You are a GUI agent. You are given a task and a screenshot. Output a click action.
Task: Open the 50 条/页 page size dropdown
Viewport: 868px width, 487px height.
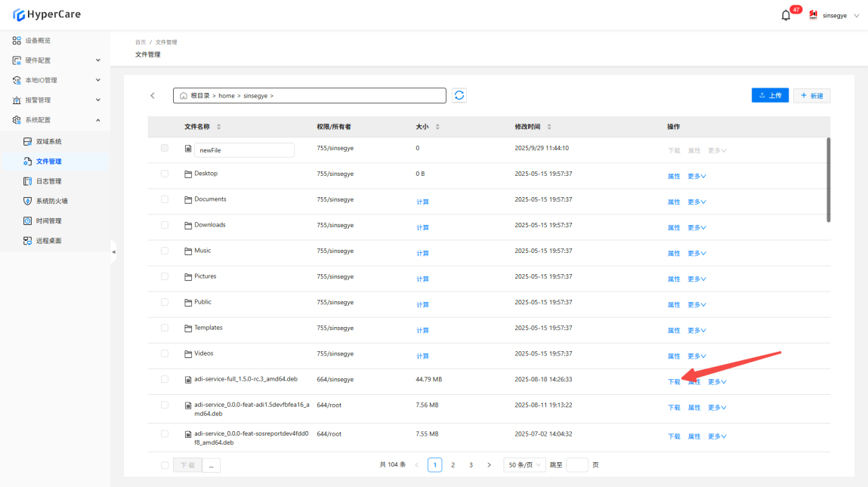pyautogui.click(x=524, y=465)
